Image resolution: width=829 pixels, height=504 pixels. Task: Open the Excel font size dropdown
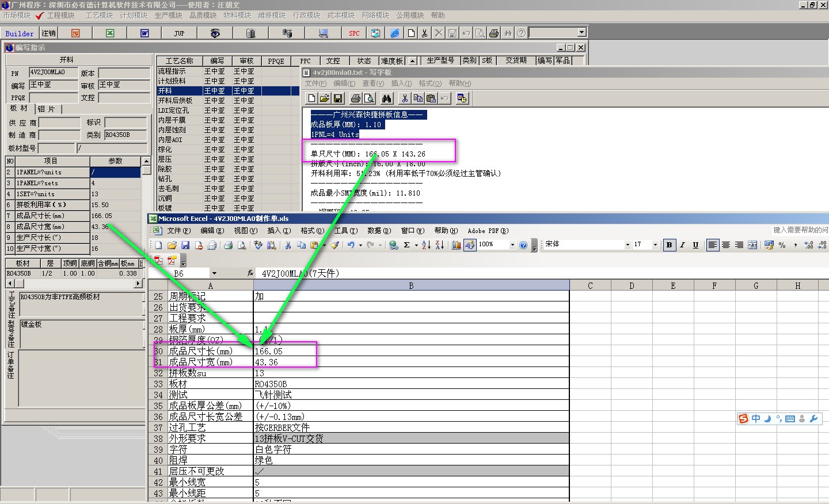pyautogui.click(x=655, y=245)
